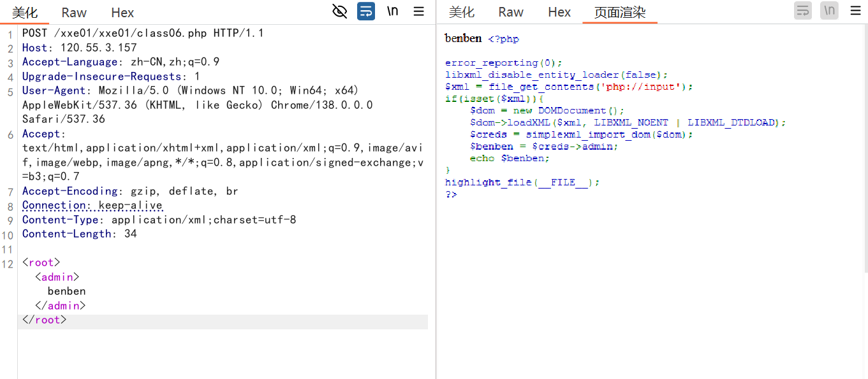The image size is (868, 379).
Task: Toggle show newlines \n in request panel
Action: [x=392, y=11]
